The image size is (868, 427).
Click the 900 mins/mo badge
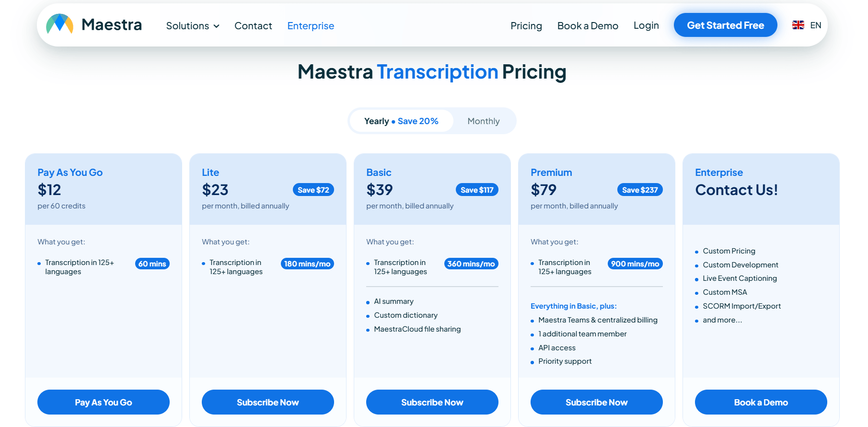click(635, 264)
